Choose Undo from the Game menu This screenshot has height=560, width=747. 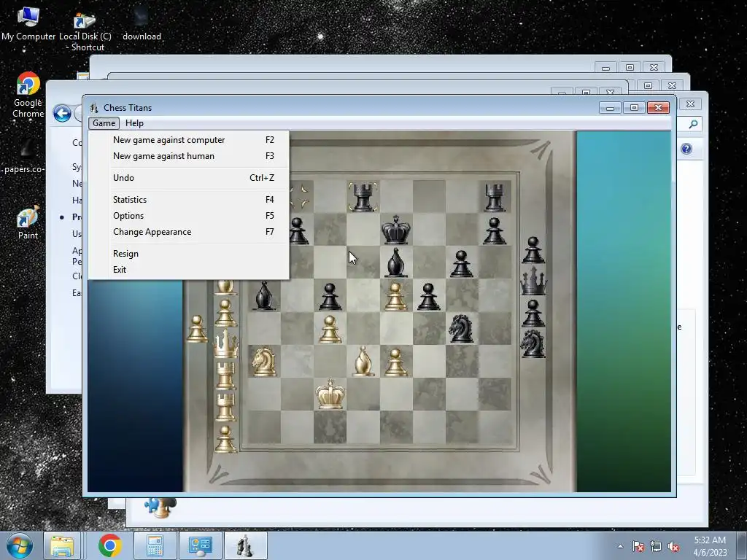pos(189,178)
